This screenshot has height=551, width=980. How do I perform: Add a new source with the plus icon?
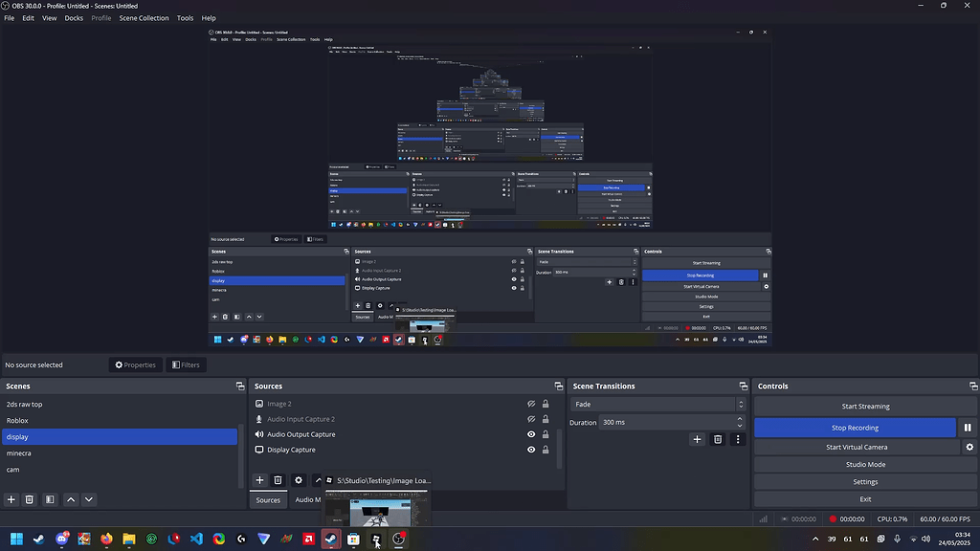[258, 480]
